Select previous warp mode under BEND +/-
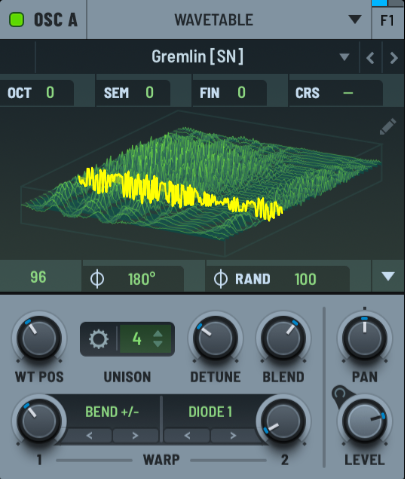Viewport: 405px width, 479px height. tap(89, 435)
